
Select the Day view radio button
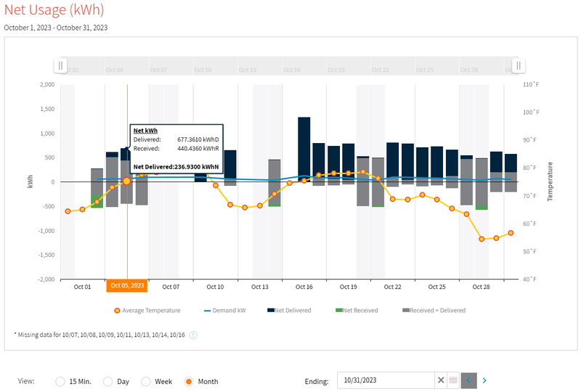[x=108, y=381]
